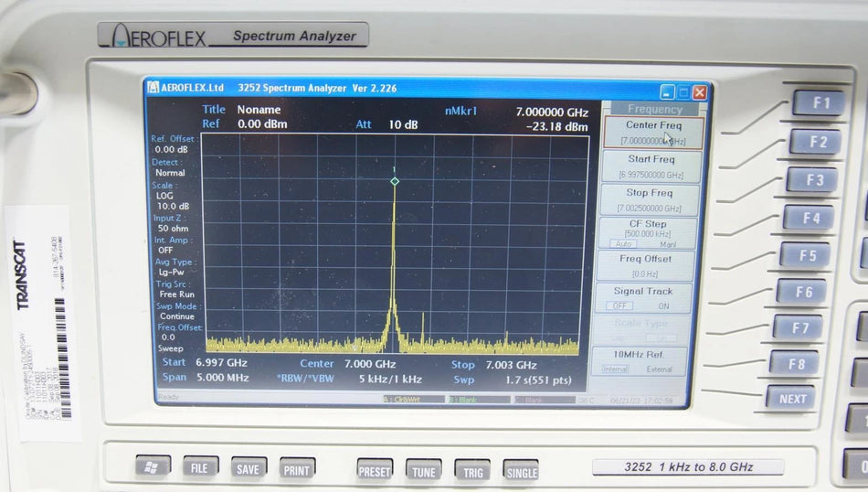This screenshot has height=492, width=868.
Task: Push the SINGLE hardware key
Action: point(521,473)
